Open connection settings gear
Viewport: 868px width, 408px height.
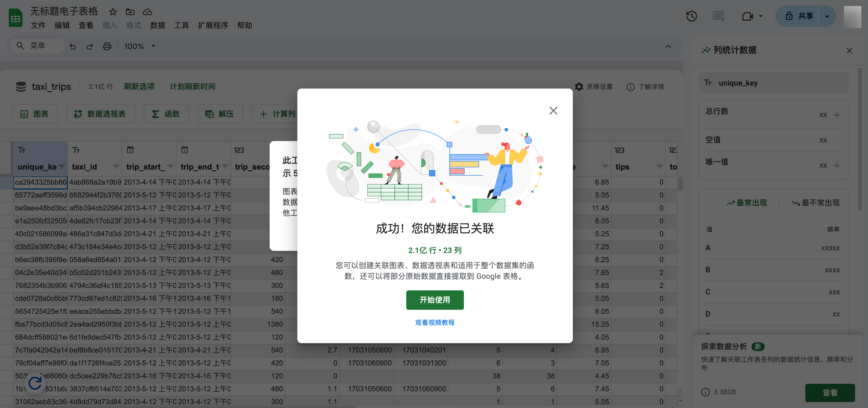(x=579, y=87)
